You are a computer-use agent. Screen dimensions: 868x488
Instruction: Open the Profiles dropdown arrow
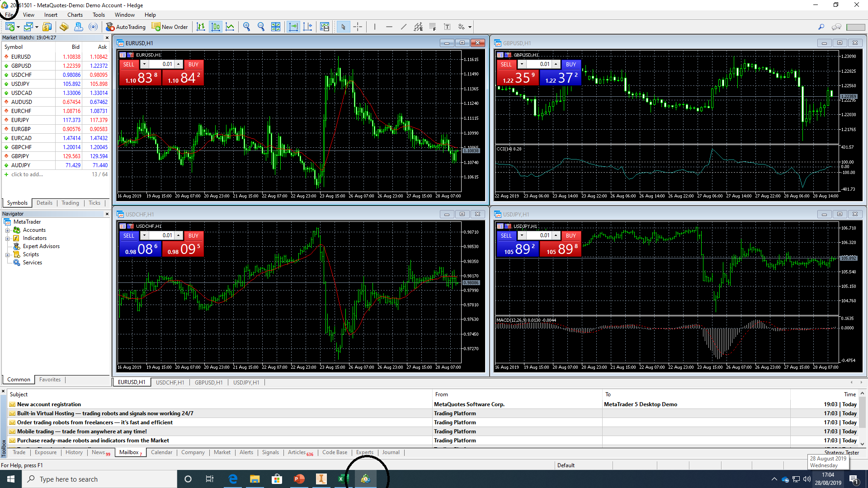[x=37, y=27]
